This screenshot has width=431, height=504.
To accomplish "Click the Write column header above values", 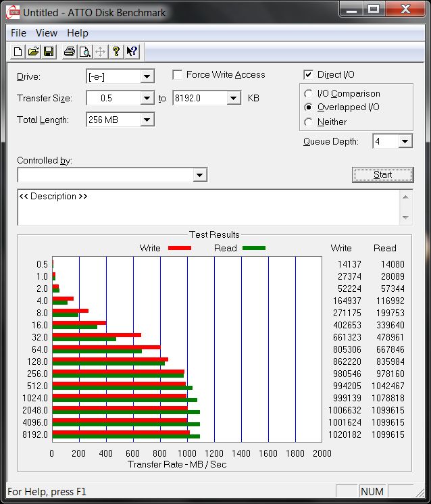I will [x=341, y=248].
